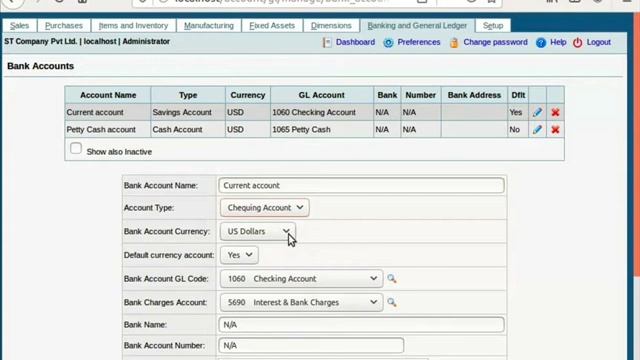Click the GL Account column header

pyautogui.click(x=322, y=95)
